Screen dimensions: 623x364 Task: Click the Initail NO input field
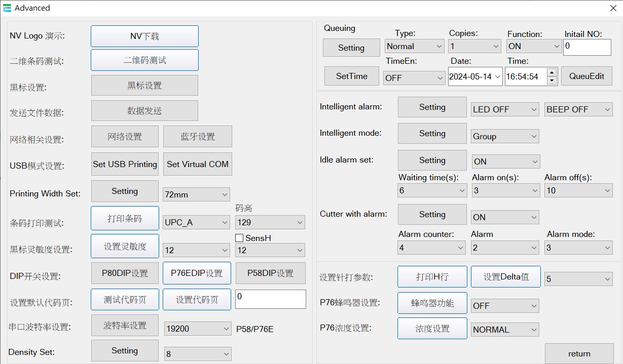click(587, 47)
